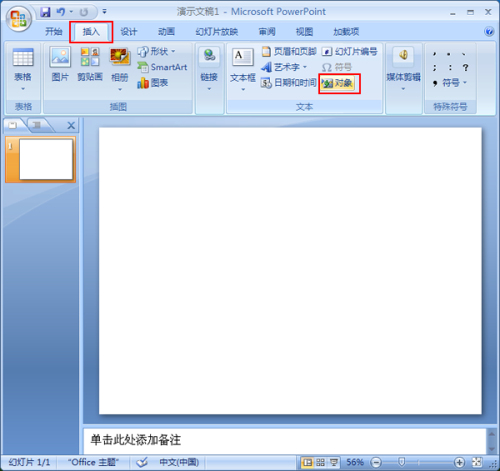Expand the 链接 dropdown arrow
Image resolution: width=500 pixels, height=471 pixels.
point(209,89)
